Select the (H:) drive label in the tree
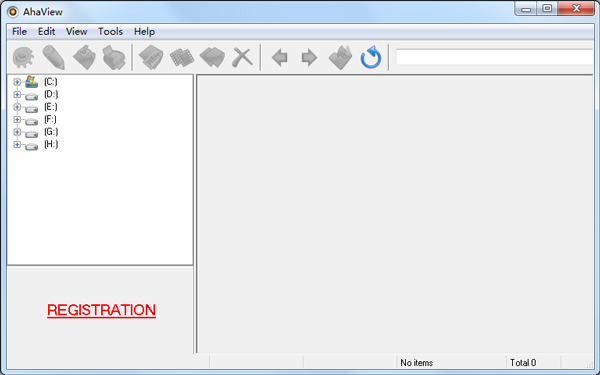This screenshot has width=600, height=375. [x=51, y=145]
